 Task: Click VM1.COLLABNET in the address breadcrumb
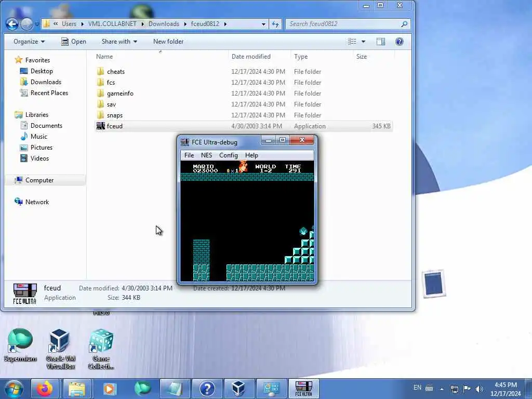click(x=112, y=24)
